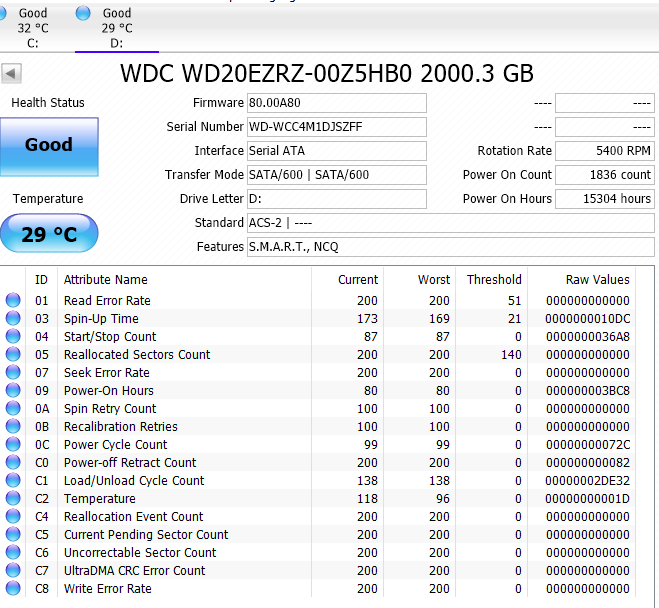This screenshot has height=608, width=659.
Task: Click status orb for Power-On Hours row
Action: coord(13,390)
